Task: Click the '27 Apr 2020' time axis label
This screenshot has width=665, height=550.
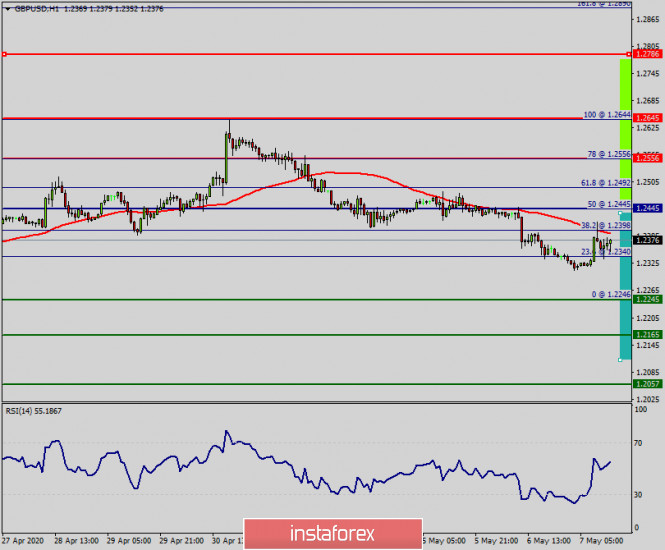Action: click(x=22, y=541)
